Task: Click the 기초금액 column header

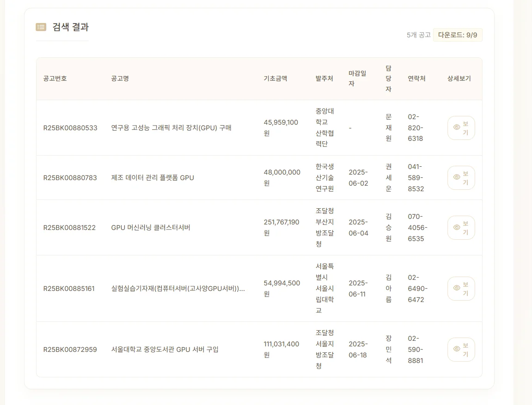Action: click(x=275, y=79)
